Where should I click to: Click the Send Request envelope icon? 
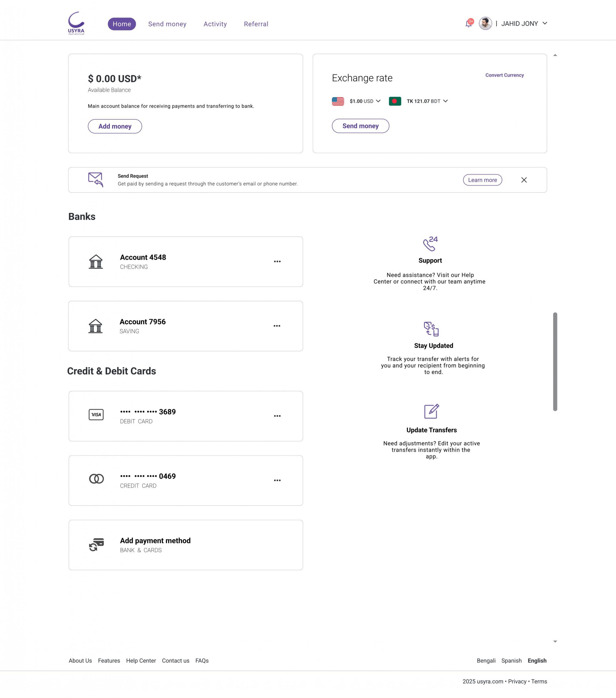coord(96,180)
